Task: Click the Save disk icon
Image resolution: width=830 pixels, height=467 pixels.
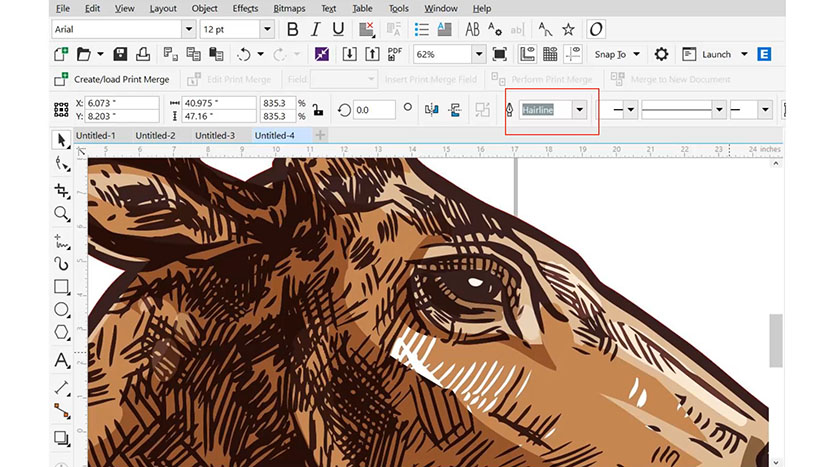Action: click(x=120, y=54)
